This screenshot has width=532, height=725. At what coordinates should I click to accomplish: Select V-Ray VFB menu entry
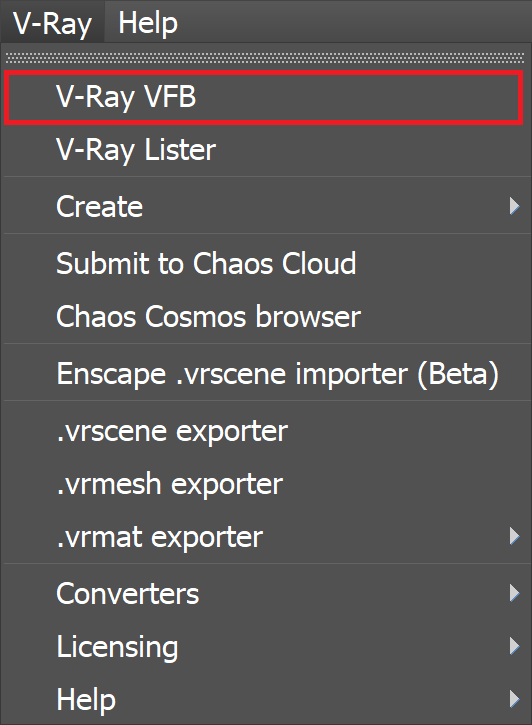click(264, 97)
